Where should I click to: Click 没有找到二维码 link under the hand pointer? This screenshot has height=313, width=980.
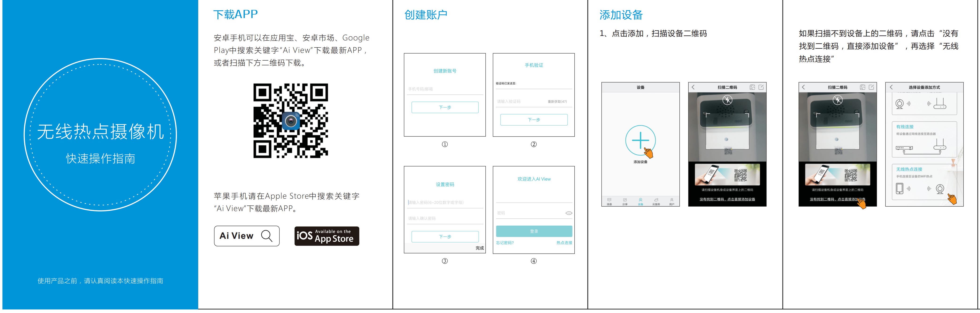click(838, 199)
